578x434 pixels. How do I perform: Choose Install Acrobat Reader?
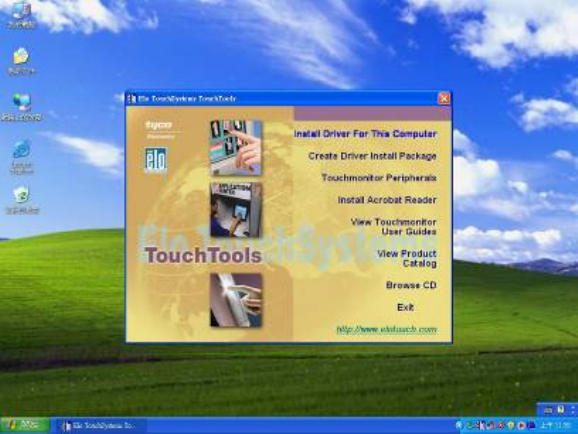387,200
